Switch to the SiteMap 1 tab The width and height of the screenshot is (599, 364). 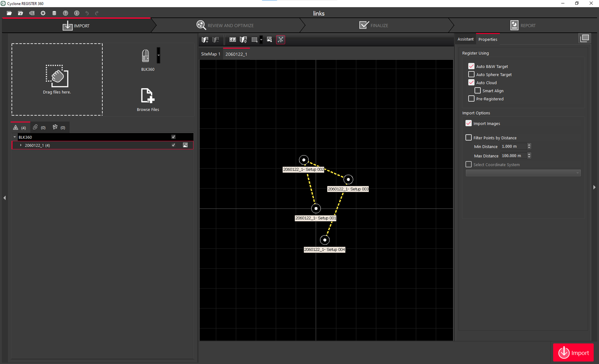coord(210,54)
